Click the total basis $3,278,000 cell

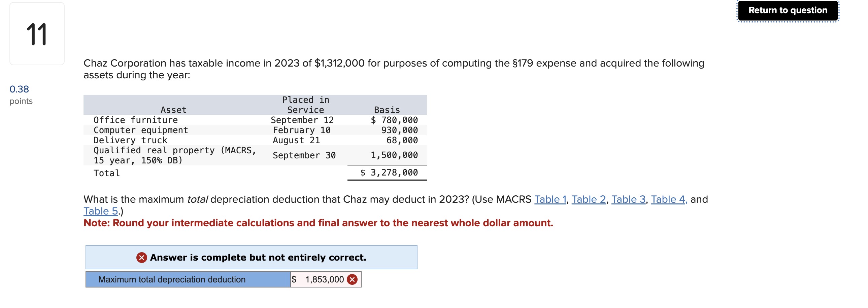click(389, 173)
